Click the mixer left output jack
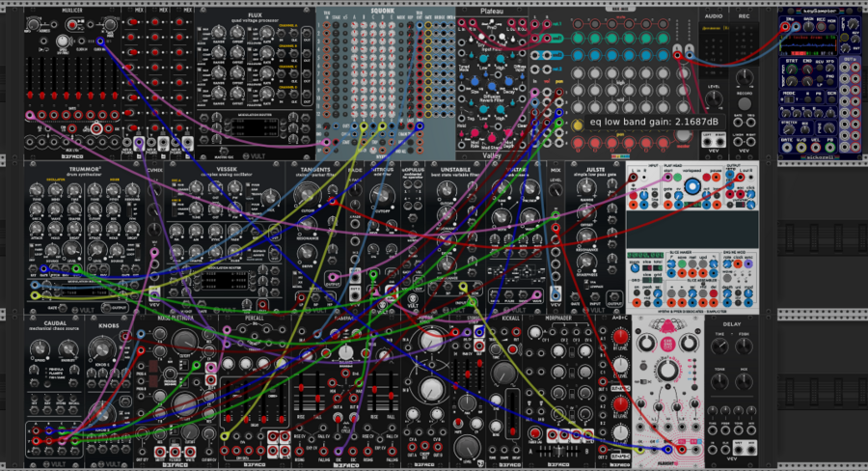The height and width of the screenshot is (471, 868). click(678, 55)
